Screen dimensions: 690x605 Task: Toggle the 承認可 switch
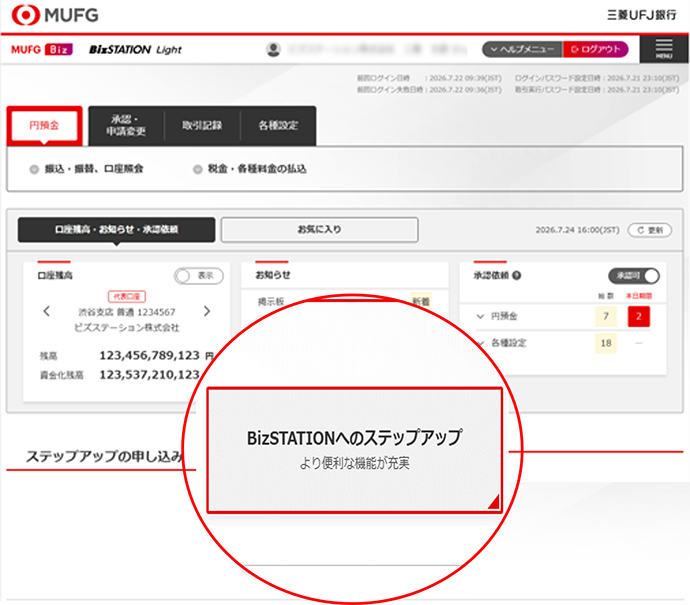click(634, 276)
